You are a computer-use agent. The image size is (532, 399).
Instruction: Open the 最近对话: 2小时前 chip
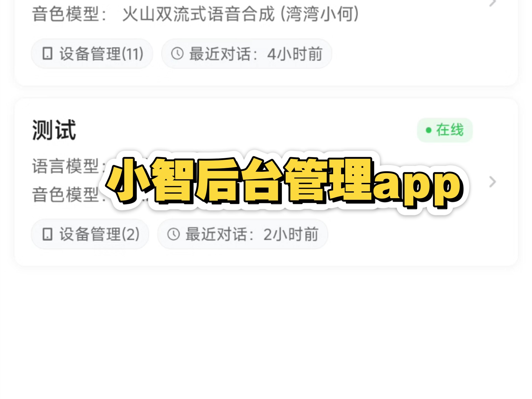243,234
